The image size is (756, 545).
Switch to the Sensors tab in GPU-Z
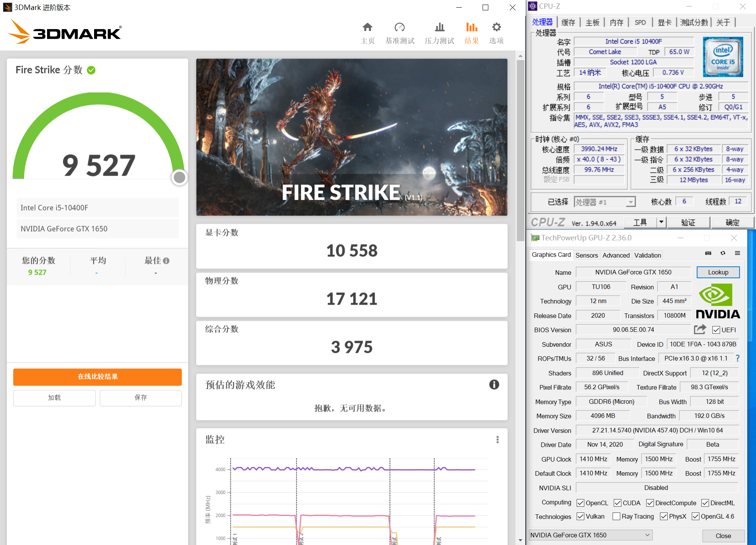point(586,255)
